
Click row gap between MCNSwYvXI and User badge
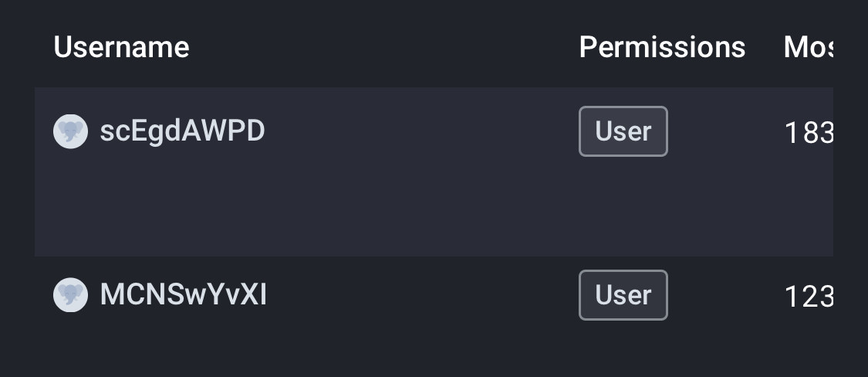click(x=420, y=295)
